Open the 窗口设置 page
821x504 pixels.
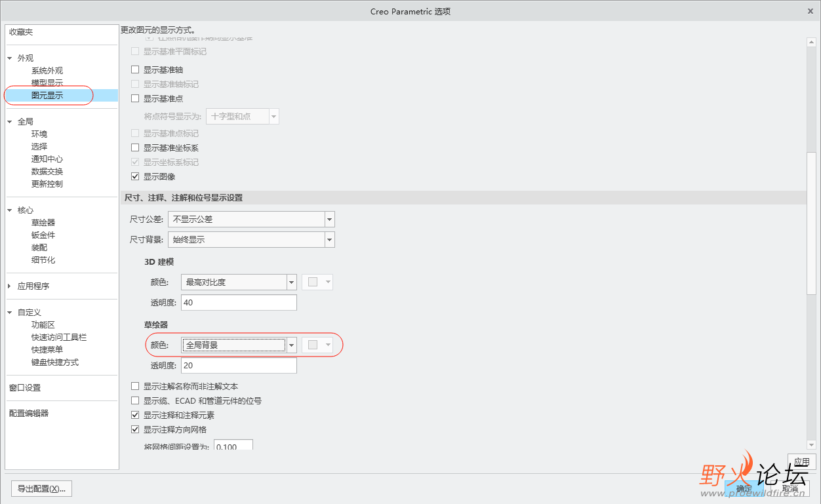25,388
